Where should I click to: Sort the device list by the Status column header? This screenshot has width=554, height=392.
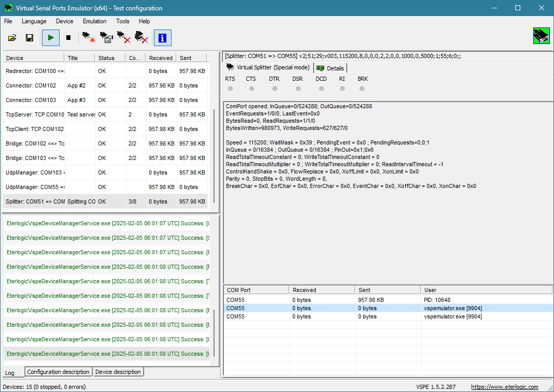tap(110, 58)
